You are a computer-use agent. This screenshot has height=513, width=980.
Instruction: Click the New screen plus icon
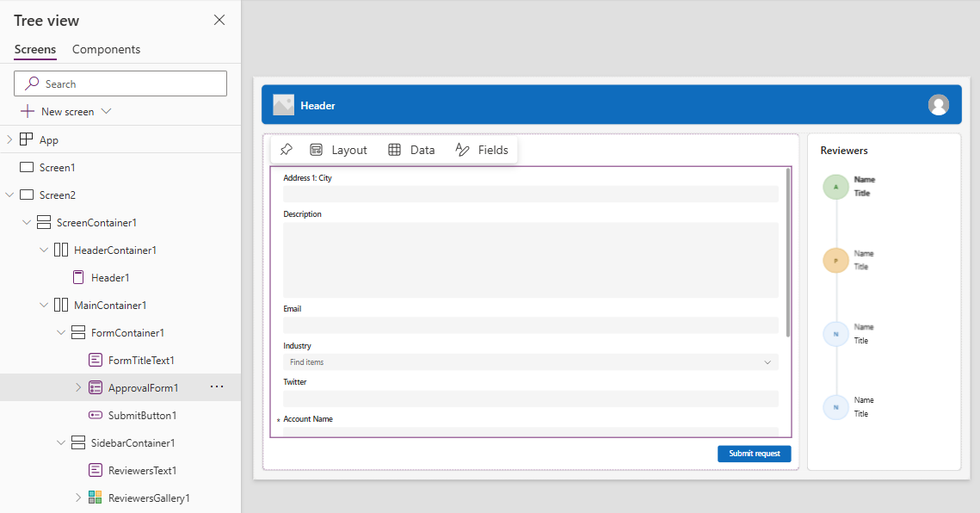[27, 111]
